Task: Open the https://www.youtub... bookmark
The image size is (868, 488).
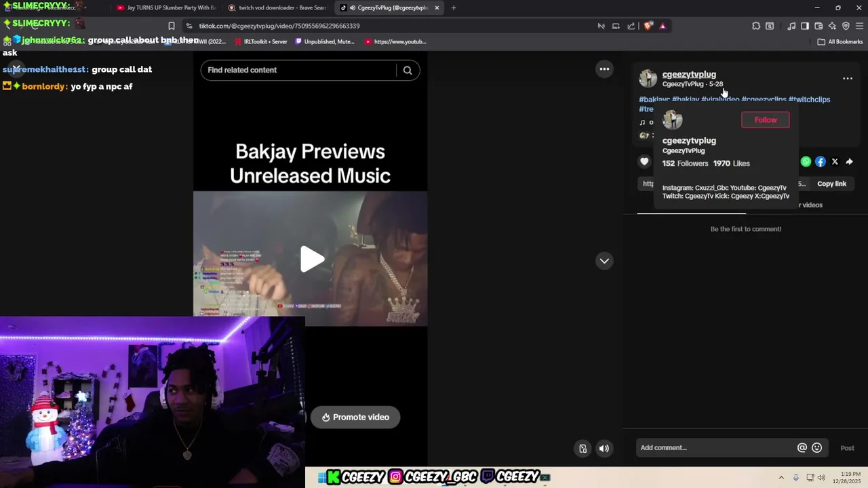Action: click(395, 41)
